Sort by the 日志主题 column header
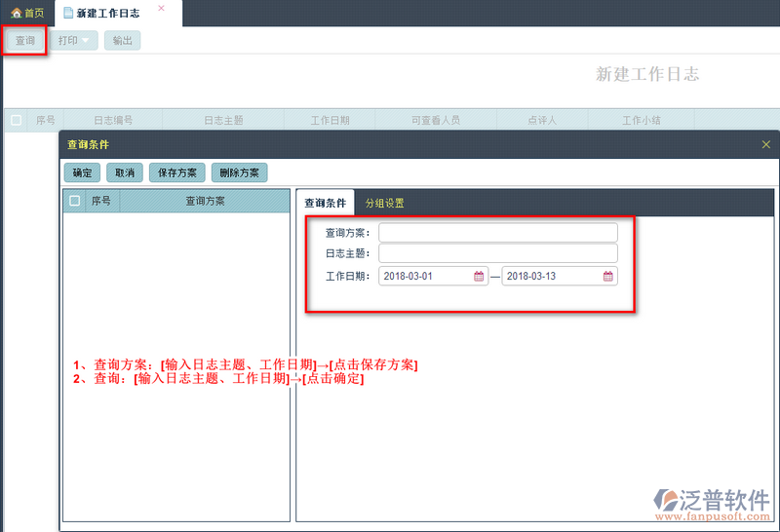Screen dimensions: 780x532 pos(223,120)
